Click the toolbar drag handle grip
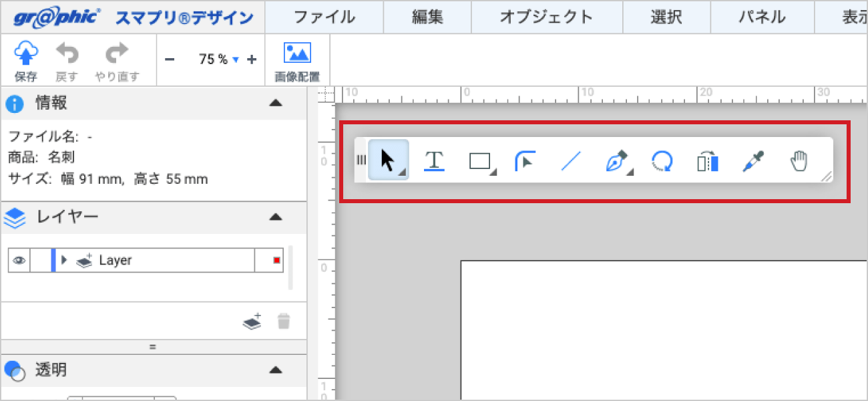Viewport: 868px width, 401px height. coord(361,160)
